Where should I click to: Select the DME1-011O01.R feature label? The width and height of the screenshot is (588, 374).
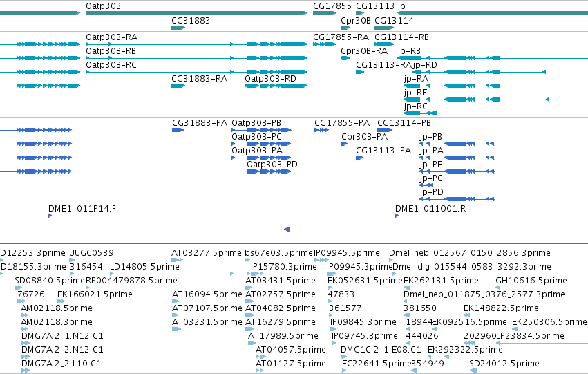(430, 209)
